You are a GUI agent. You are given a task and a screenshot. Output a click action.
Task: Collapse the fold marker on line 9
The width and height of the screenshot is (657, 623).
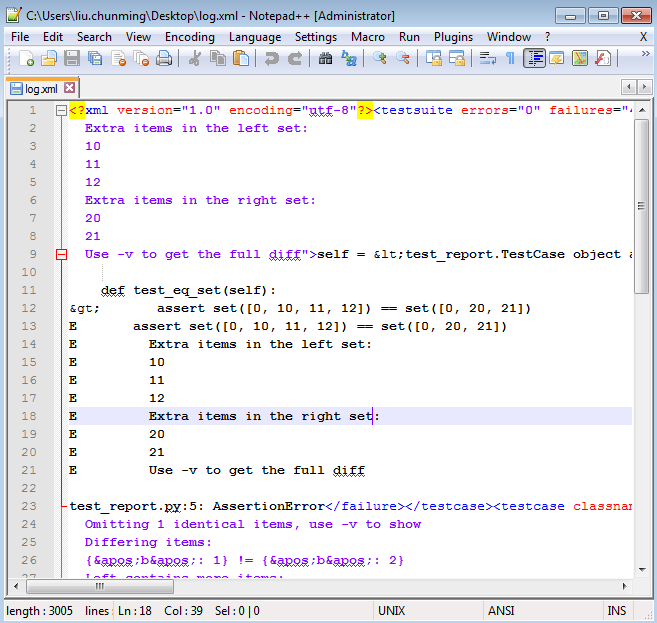click(61, 254)
